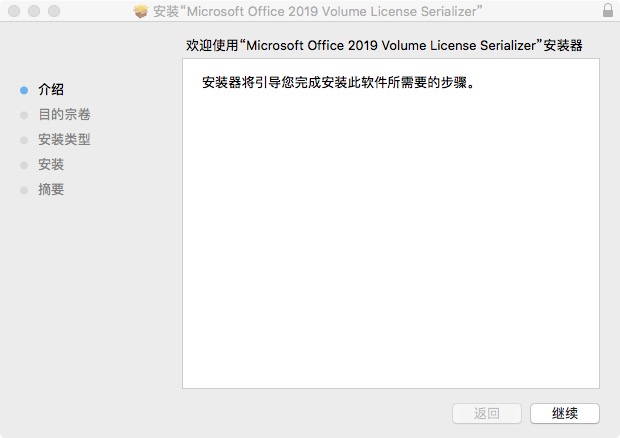The image size is (620, 438).
Task: Minimize the installer window
Action: [34, 11]
